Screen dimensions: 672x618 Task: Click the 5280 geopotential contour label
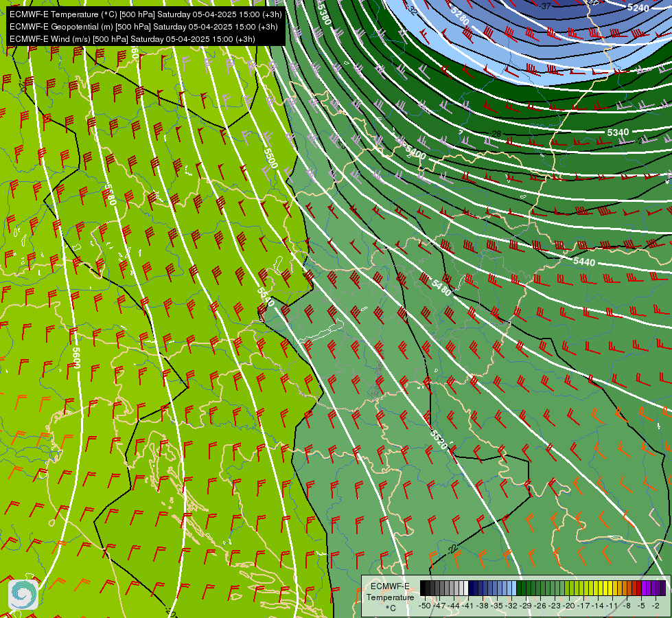tap(461, 16)
